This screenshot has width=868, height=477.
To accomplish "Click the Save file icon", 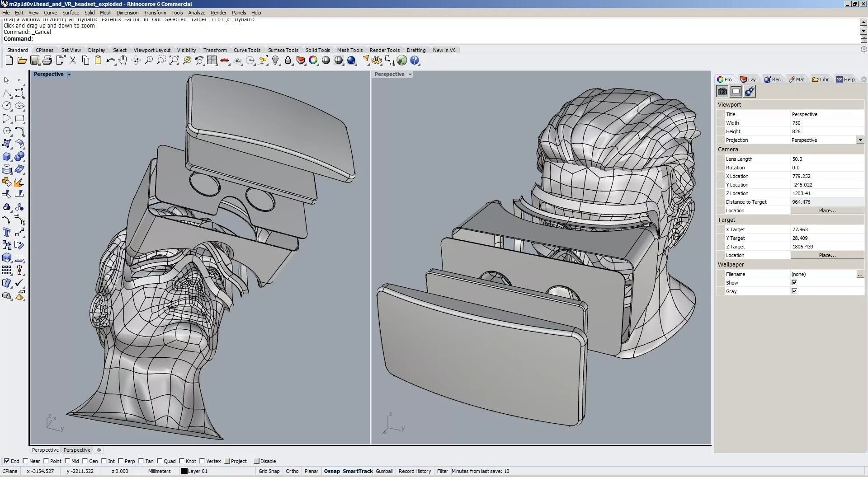I will [x=34, y=60].
